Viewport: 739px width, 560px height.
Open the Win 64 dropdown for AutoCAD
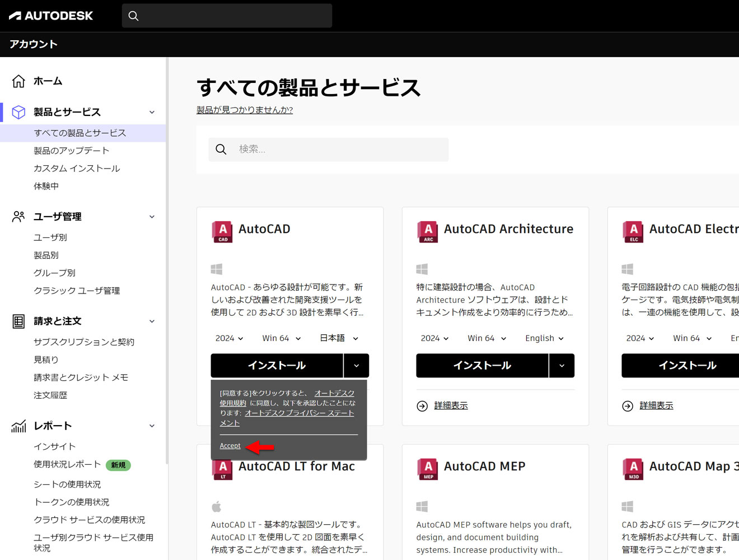click(280, 338)
